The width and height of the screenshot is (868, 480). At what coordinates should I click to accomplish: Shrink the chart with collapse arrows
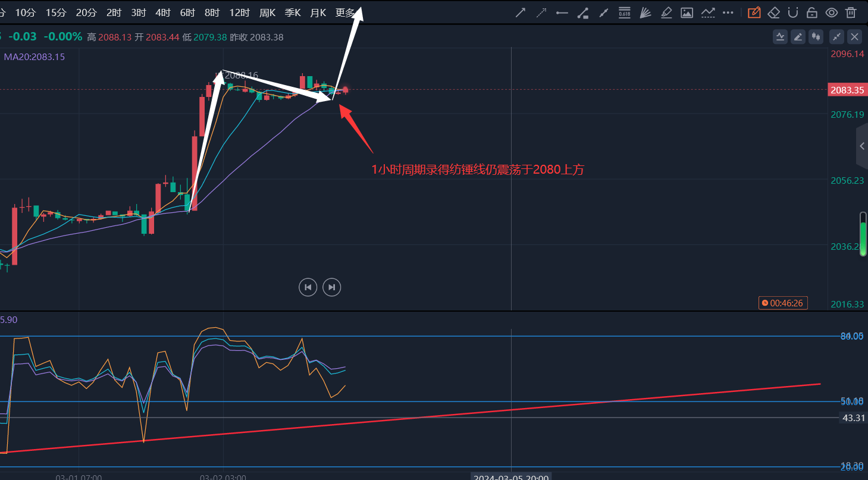(x=837, y=37)
